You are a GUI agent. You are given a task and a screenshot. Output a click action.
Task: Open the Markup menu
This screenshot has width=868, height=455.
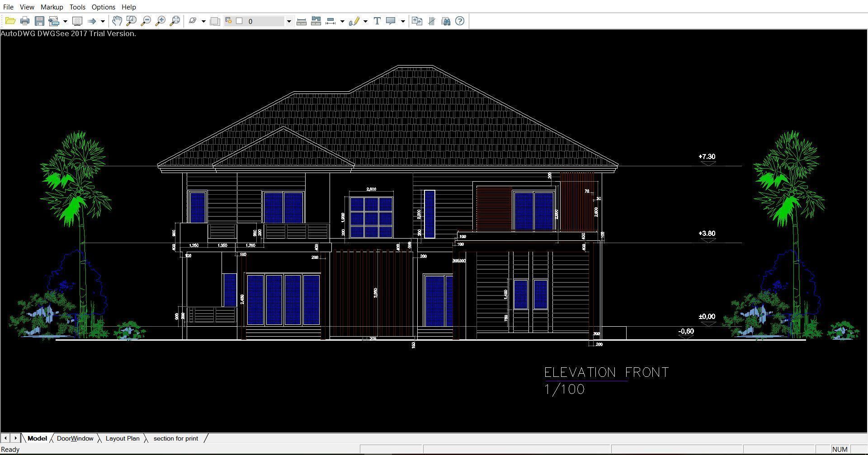click(x=52, y=7)
